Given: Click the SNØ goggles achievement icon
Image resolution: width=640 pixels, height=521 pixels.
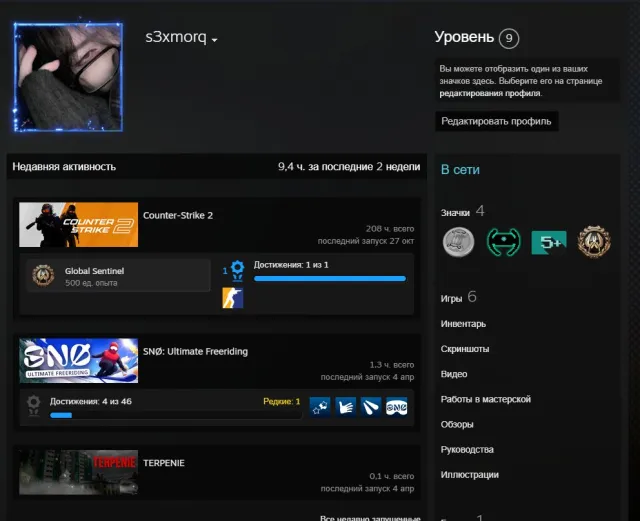Looking at the screenshot, I should tap(397, 407).
